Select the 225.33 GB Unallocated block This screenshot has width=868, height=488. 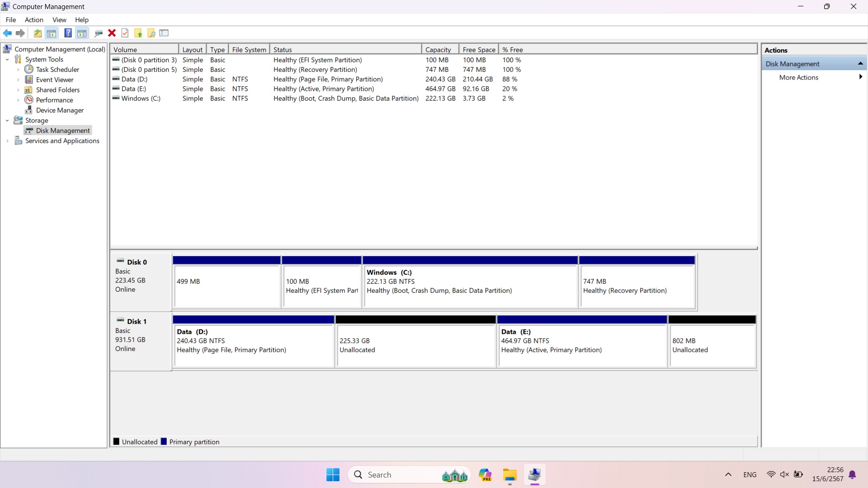415,345
